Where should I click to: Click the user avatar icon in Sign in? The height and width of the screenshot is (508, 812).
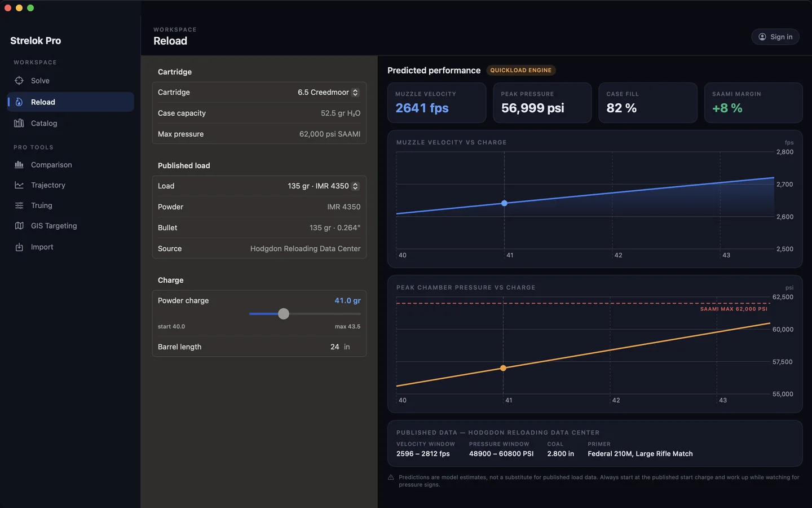762,37
